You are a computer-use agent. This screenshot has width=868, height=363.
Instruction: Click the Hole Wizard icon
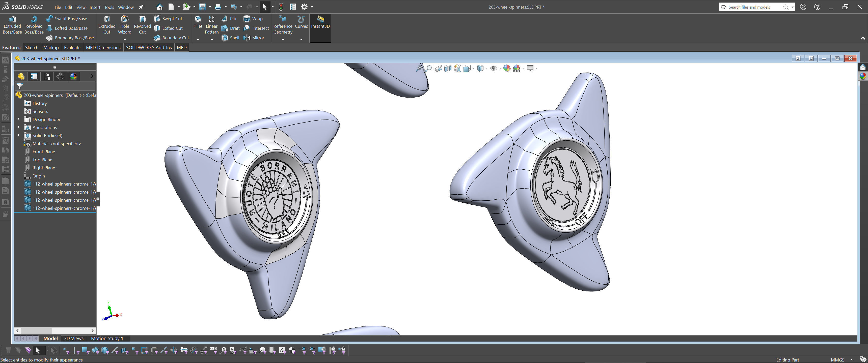(124, 25)
